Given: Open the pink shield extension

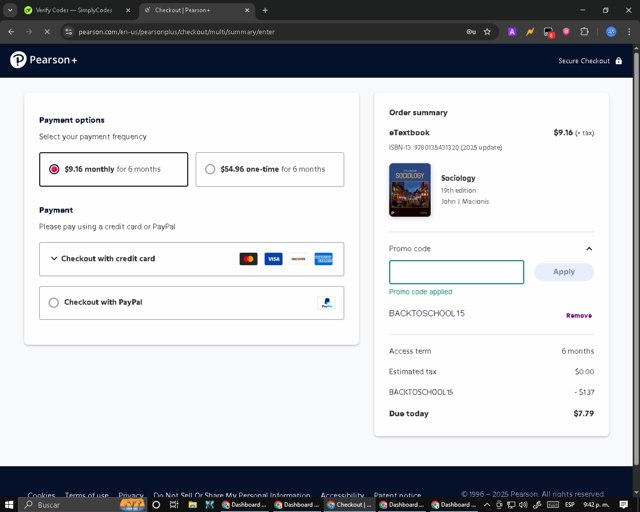Looking at the screenshot, I should tap(566, 32).
